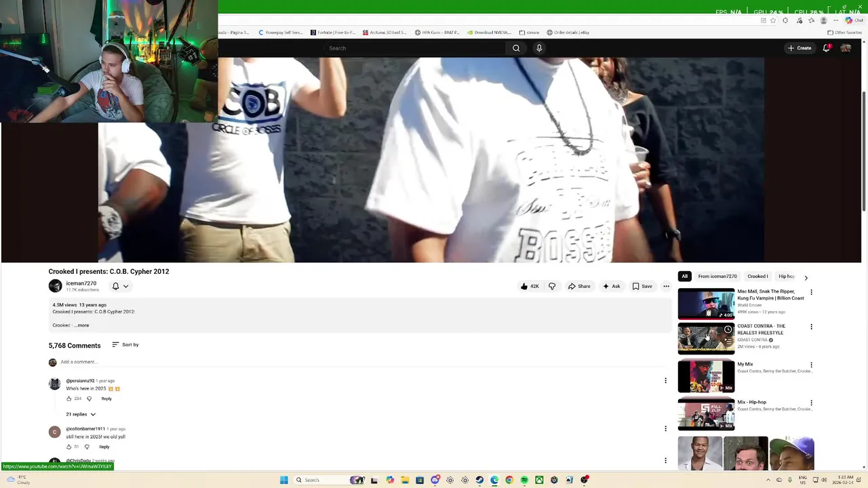Open options for COAST CONTRA video
This screenshot has height=488, width=868.
coord(811,327)
